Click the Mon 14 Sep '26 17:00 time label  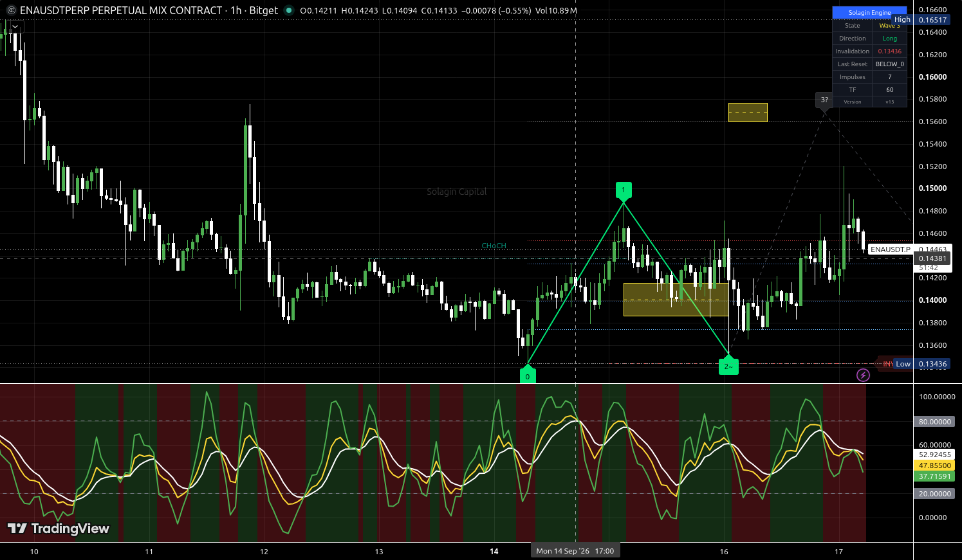tap(575, 551)
